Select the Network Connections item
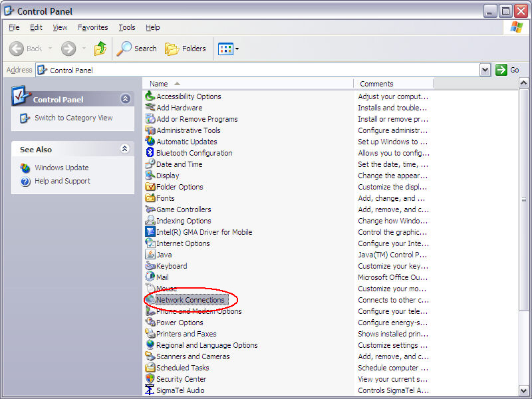Screen dimensions: 532x399 coord(190,300)
